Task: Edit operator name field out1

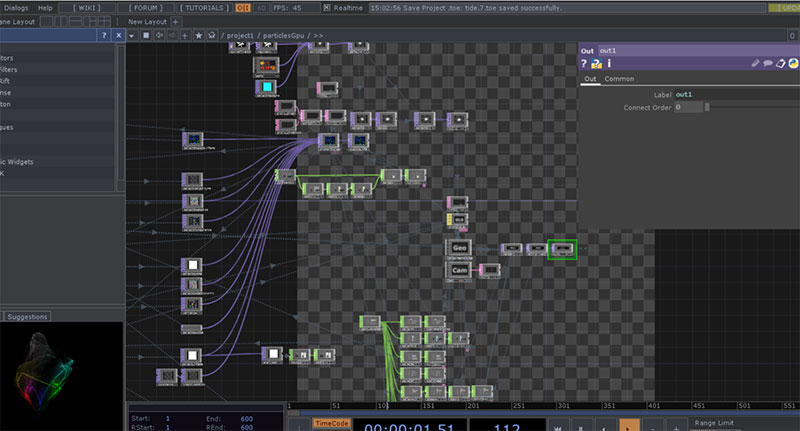Action: point(698,50)
